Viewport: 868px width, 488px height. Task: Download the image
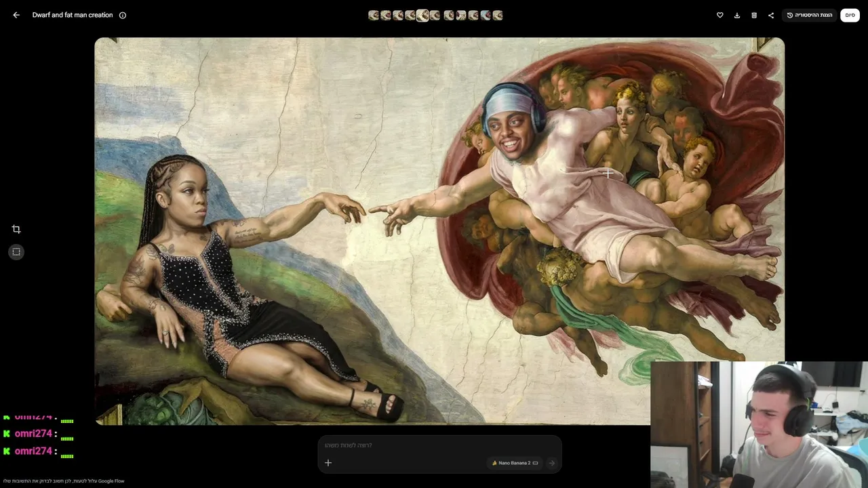(737, 15)
